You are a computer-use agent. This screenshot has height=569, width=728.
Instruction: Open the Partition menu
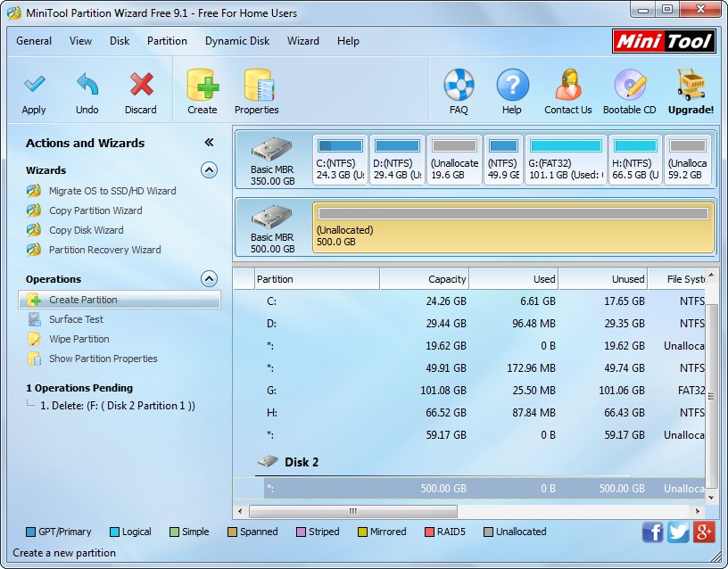pyautogui.click(x=167, y=41)
